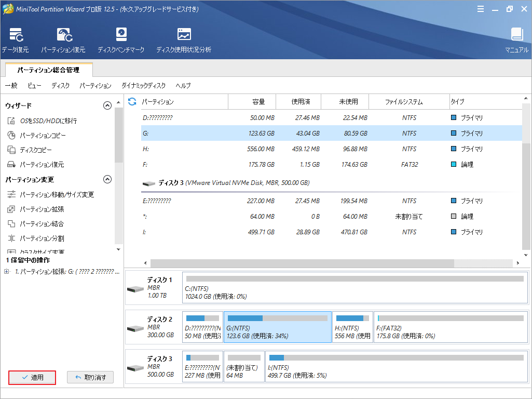Apply pending operations with 適用 button
The image size is (532, 399).
coord(32,378)
